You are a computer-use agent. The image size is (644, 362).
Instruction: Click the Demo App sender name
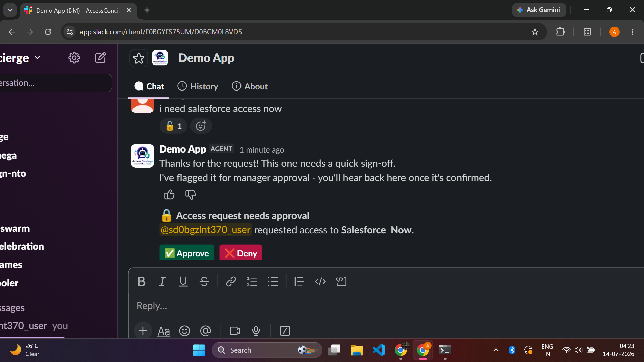(182, 149)
